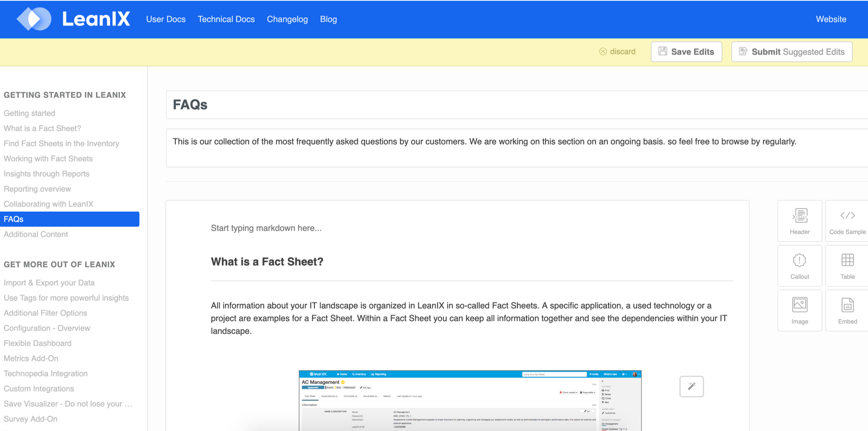Insert a Code Sample block

pos(847,221)
